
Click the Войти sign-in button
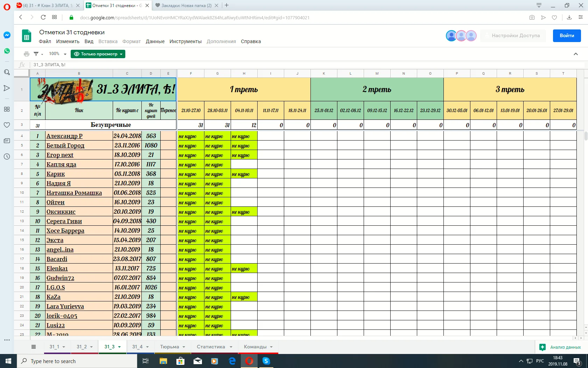coord(567,35)
